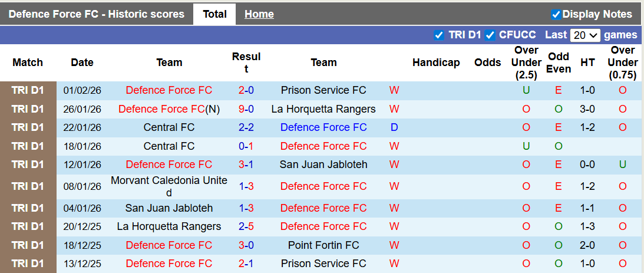
Task: Open Point Fortin FC team link
Action: tap(323, 245)
